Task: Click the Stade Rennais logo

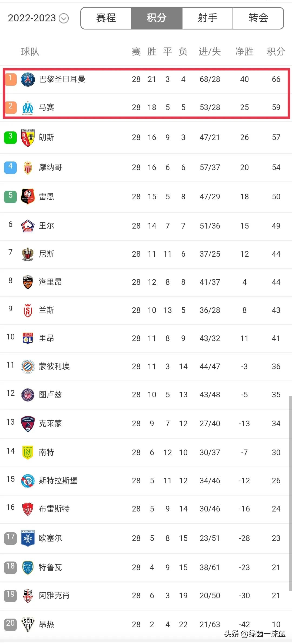Action: [28, 197]
